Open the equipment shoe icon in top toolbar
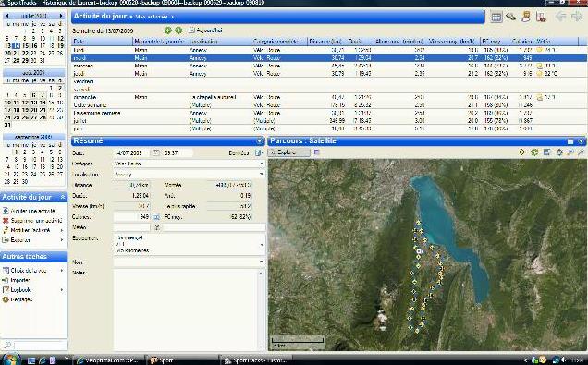588x365 pixels. [x=510, y=17]
